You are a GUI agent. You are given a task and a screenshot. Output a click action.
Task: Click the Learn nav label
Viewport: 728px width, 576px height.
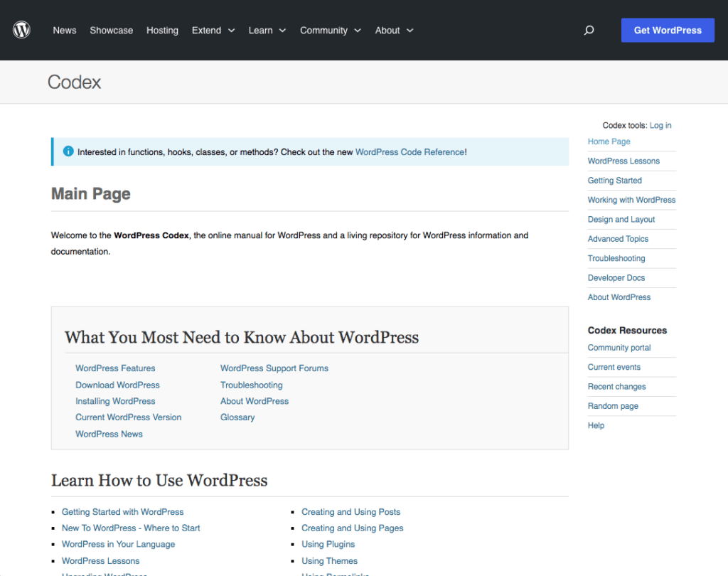260,30
